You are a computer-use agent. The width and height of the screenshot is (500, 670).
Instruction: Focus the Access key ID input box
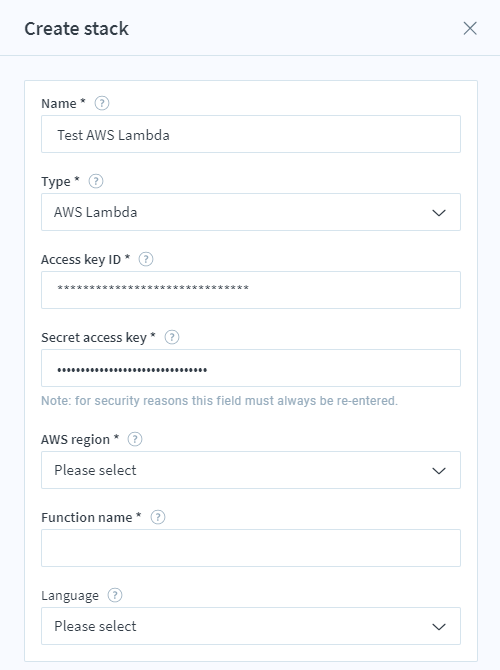(251, 290)
